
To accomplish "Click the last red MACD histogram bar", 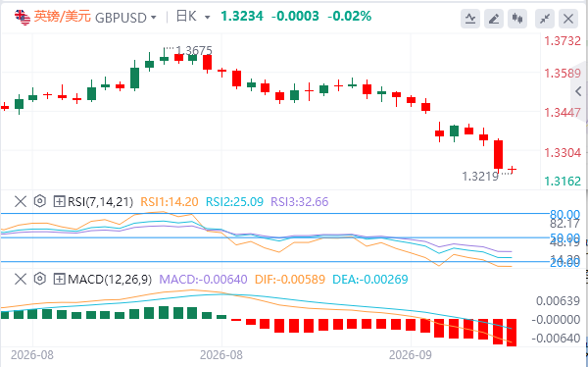I will (x=512, y=333).
